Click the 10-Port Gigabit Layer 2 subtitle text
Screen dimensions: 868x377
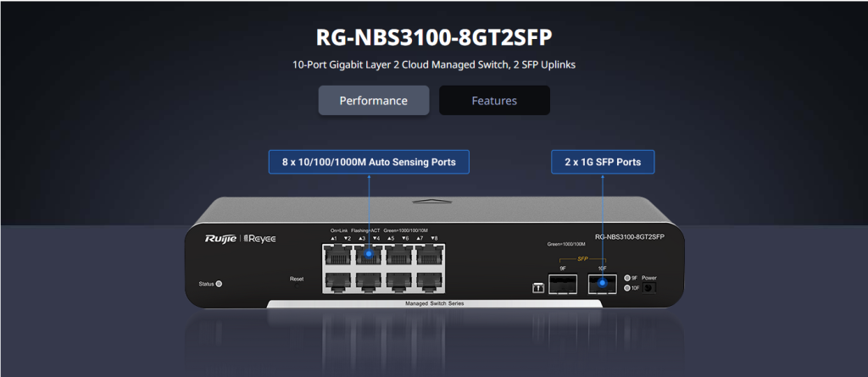(x=434, y=64)
